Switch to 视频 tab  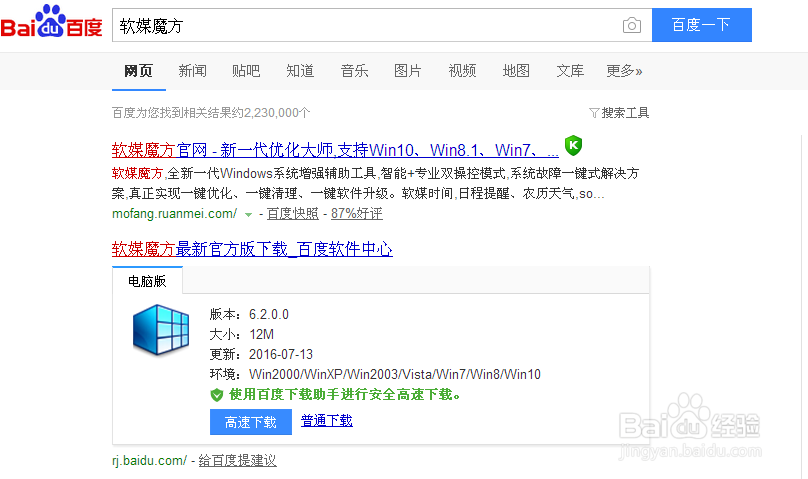462,71
